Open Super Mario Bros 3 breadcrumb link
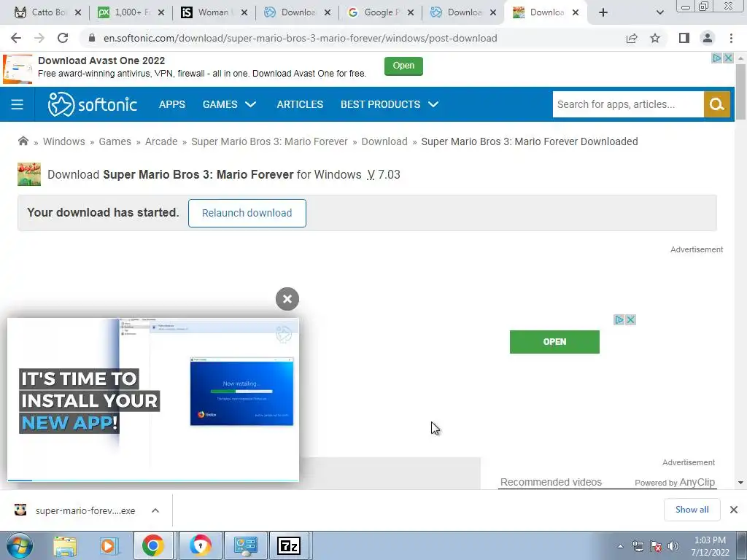This screenshot has height=560, width=747. point(270,141)
